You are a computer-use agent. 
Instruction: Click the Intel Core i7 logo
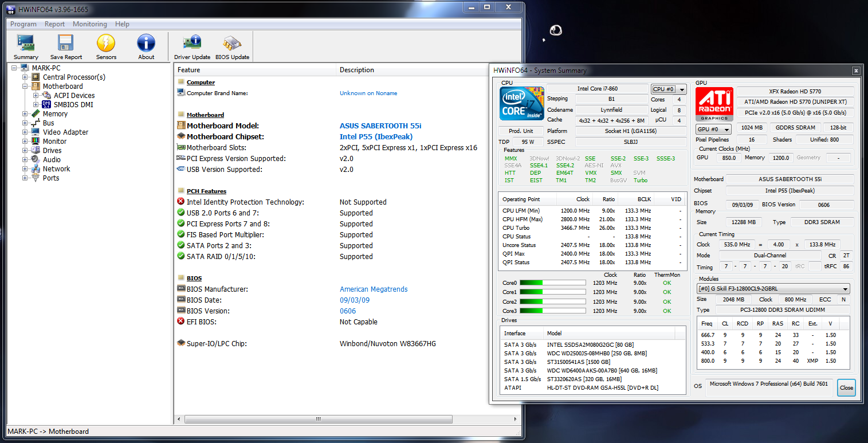click(x=521, y=104)
